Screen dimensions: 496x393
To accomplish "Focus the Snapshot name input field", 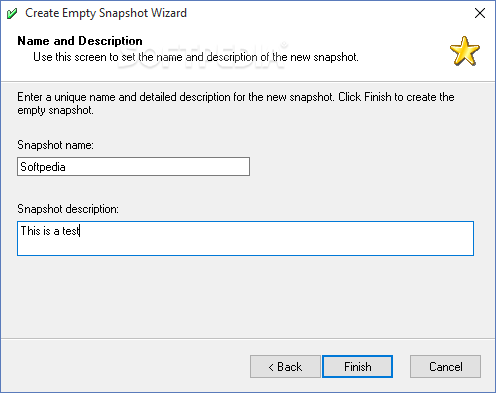I will pos(133,167).
